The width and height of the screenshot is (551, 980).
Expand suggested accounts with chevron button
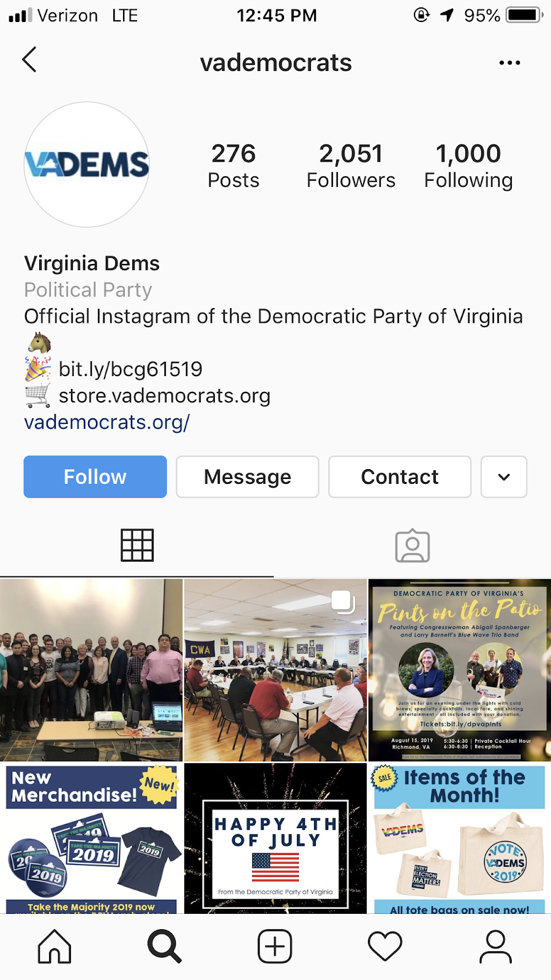click(504, 477)
